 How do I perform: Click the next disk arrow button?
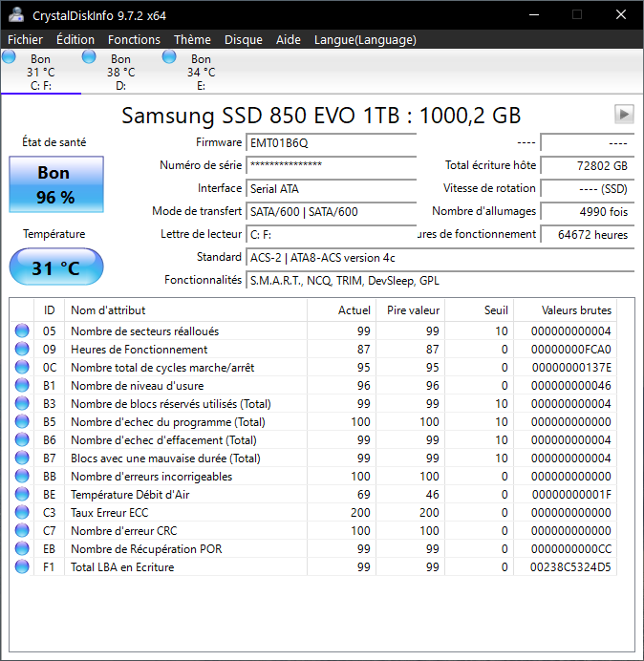(624, 114)
